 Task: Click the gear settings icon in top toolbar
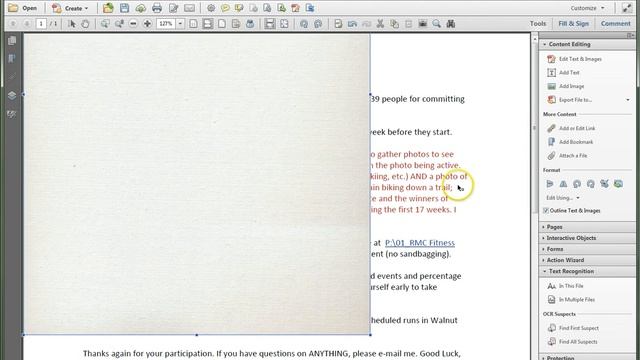click(x=211, y=8)
